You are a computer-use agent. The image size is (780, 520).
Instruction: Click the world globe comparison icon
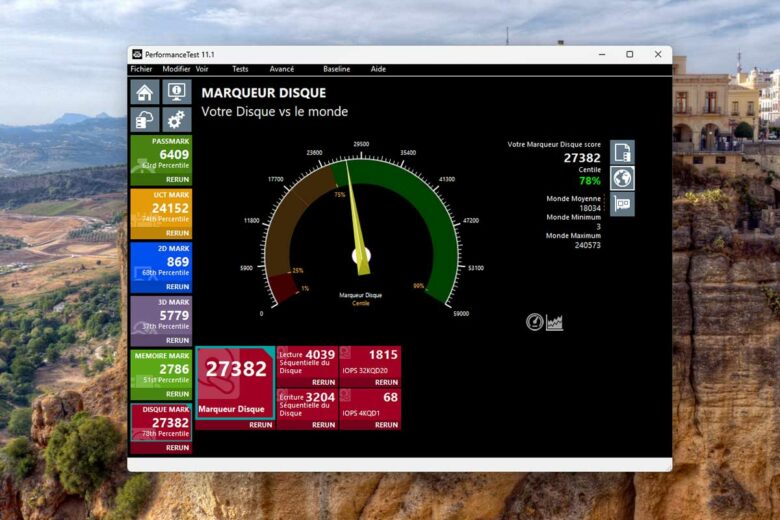coord(622,178)
